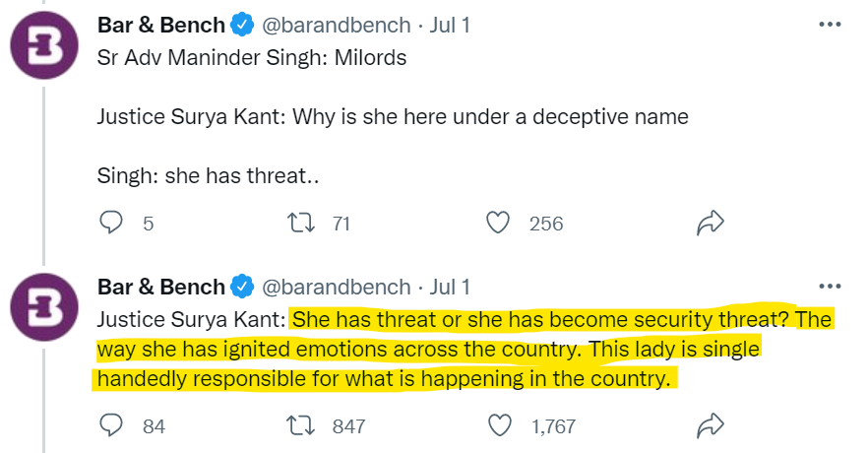
Task: Reply to the second tweet with 84 replies
Action: 112,425
